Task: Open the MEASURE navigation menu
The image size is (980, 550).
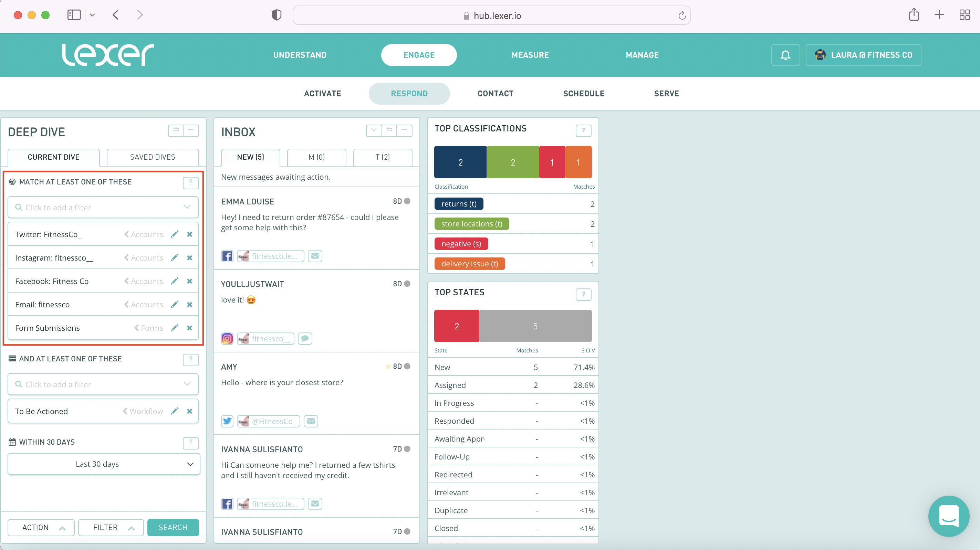Action: (x=530, y=55)
